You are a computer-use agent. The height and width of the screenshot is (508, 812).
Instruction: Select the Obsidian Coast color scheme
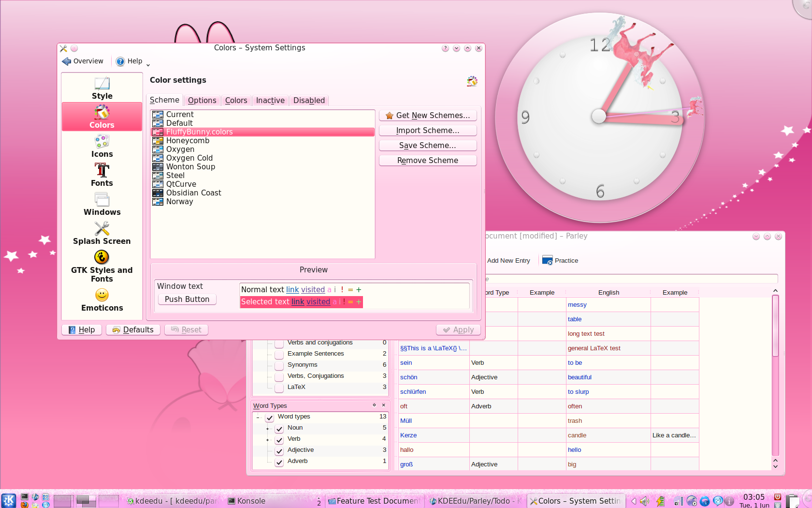[263, 193]
